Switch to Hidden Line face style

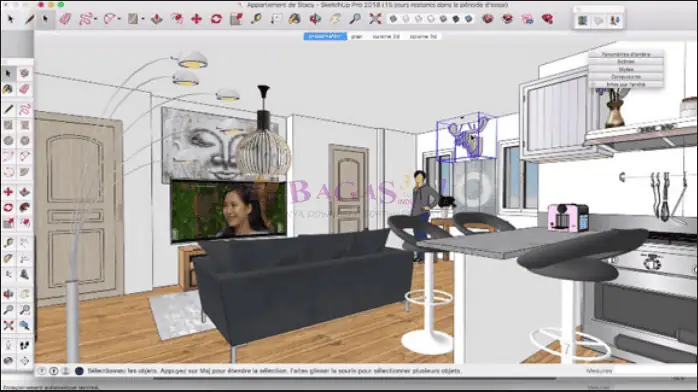(431, 19)
